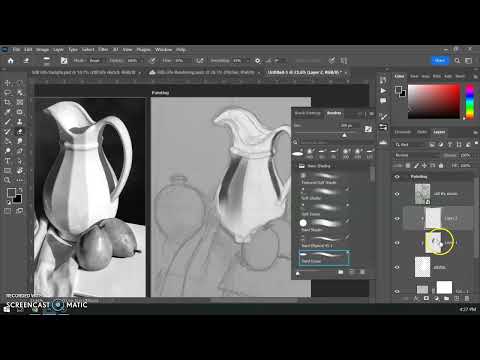Open the Brushes panel flyout menu
The width and height of the screenshot is (480, 360).
tap(371, 114)
